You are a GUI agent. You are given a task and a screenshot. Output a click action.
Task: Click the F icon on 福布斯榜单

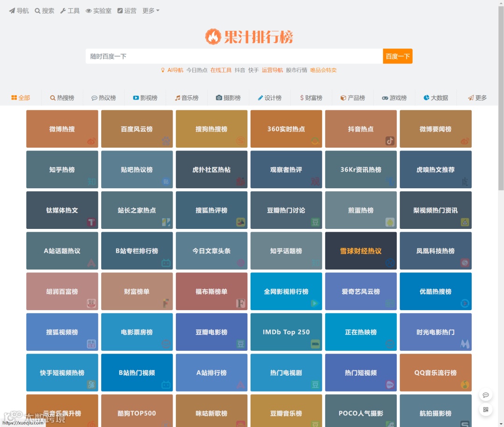click(241, 304)
